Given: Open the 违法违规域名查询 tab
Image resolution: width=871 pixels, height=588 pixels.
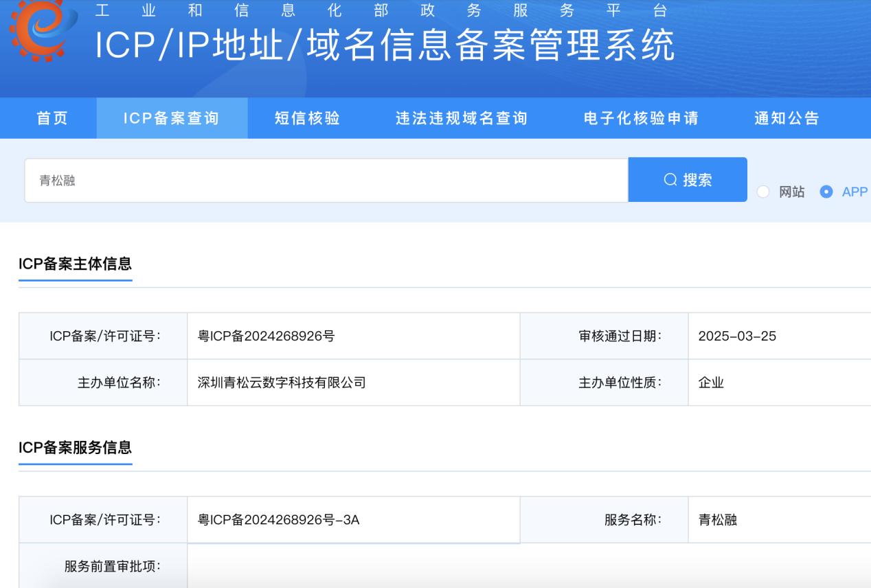Looking at the screenshot, I should coord(462,118).
